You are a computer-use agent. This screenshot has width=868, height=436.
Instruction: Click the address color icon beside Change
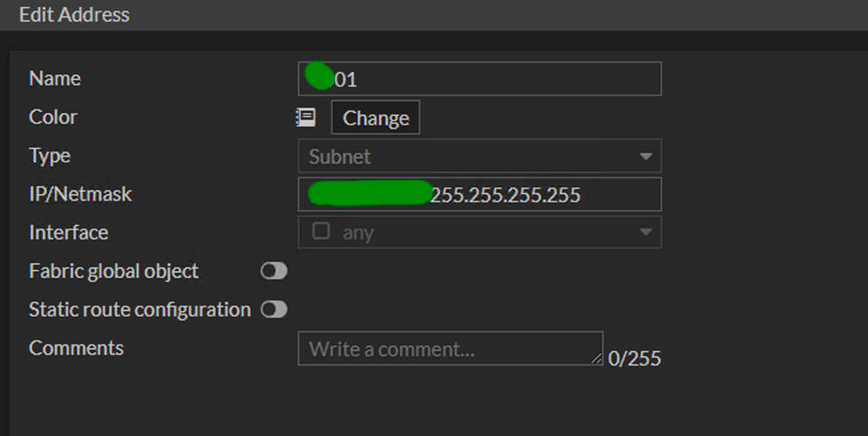[305, 117]
